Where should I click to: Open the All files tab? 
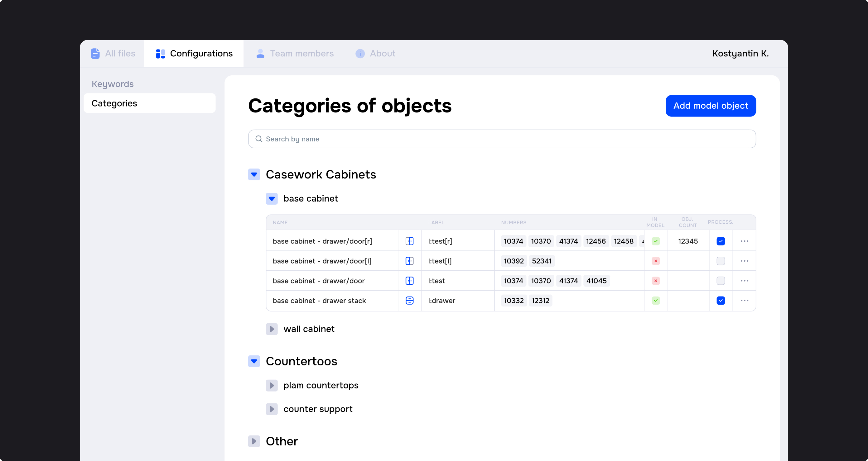120,53
